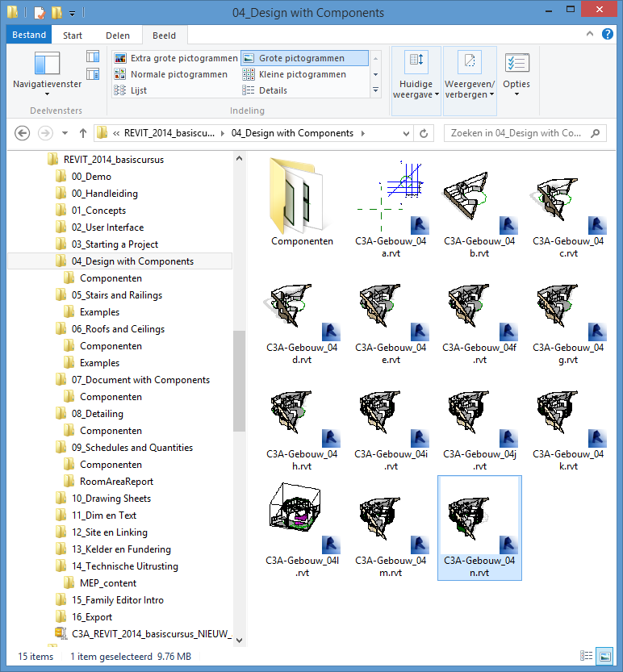The height and width of the screenshot is (672, 623).
Task: Select Grote pictogrammen layout
Action: tap(304, 58)
